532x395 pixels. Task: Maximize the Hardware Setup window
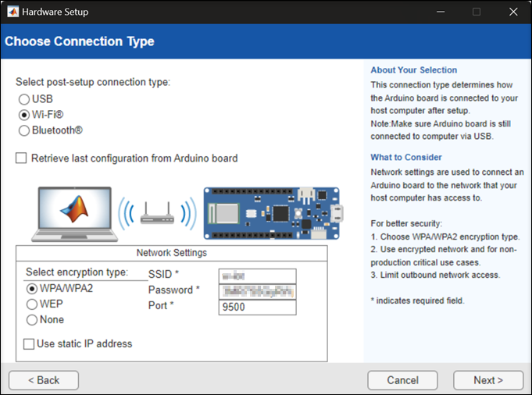(477, 12)
